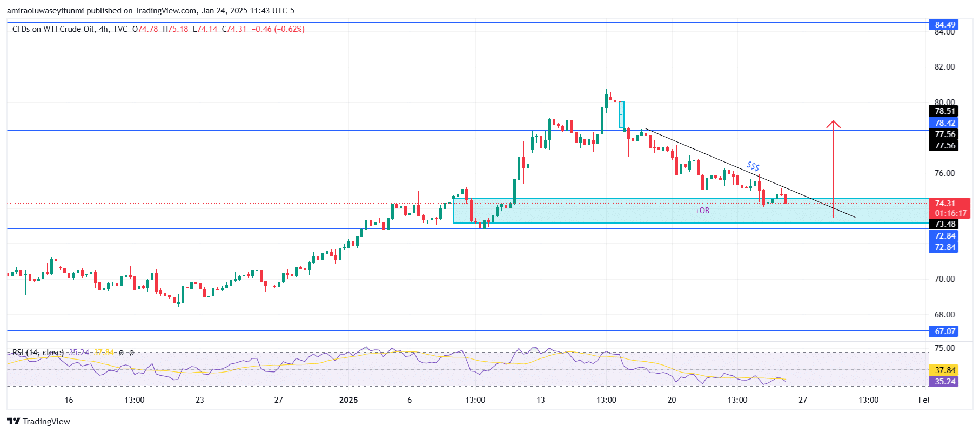Screen dimensions: 980x433
Task: Click the open value O74.78 in legend
Action: pyautogui.click(x=145, y=29)
